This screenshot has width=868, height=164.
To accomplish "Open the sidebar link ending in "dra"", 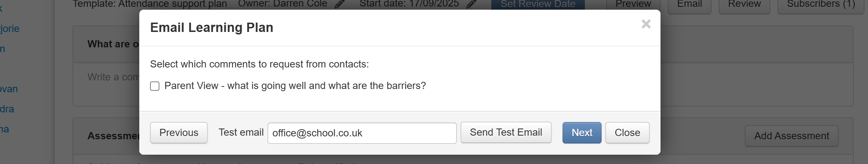I will [x=7, y=109].
